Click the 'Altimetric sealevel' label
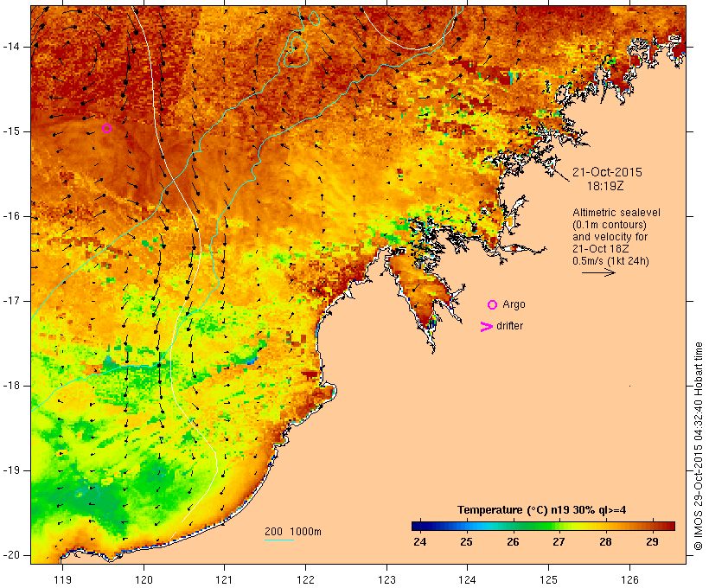The image size is (709, 588). [x=616, y=213]
